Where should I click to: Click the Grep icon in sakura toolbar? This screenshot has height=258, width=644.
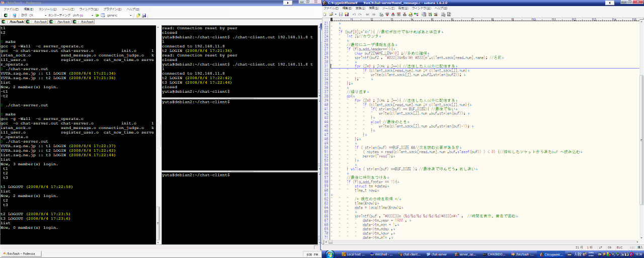tap(411, 15)
